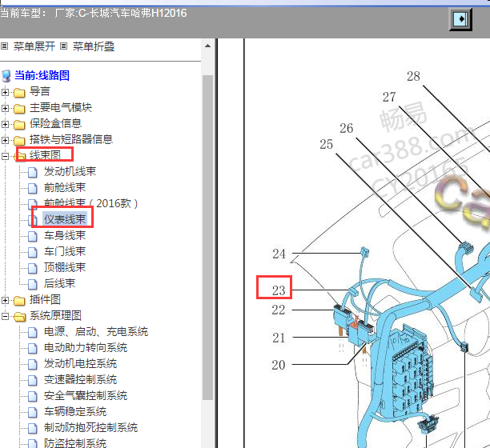
Task: Click the page icon beside 发动机线束
Action: tap(33, 172)
